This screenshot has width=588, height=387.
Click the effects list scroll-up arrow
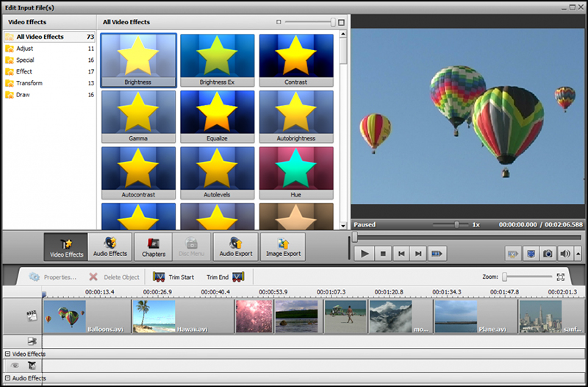[343, 34]
